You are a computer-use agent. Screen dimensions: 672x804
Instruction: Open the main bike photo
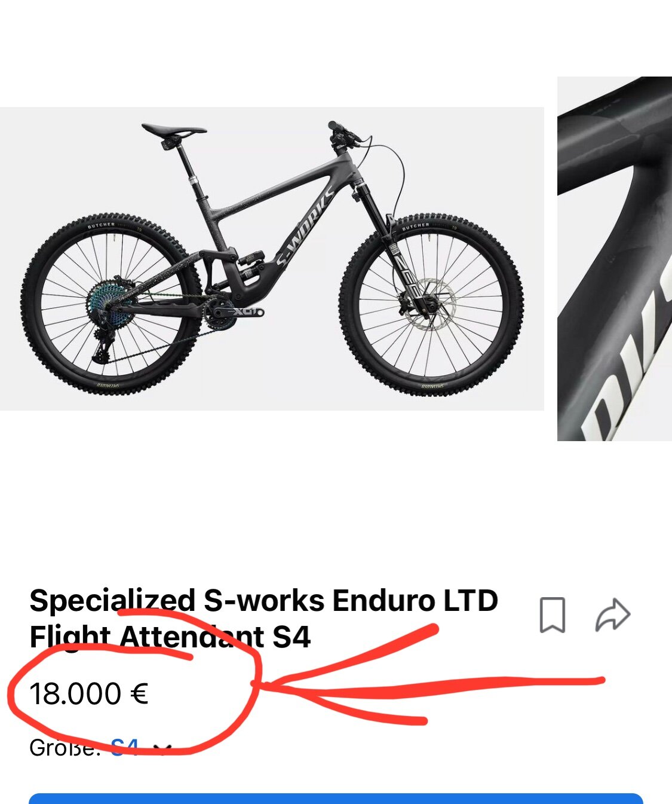(272, 259)
